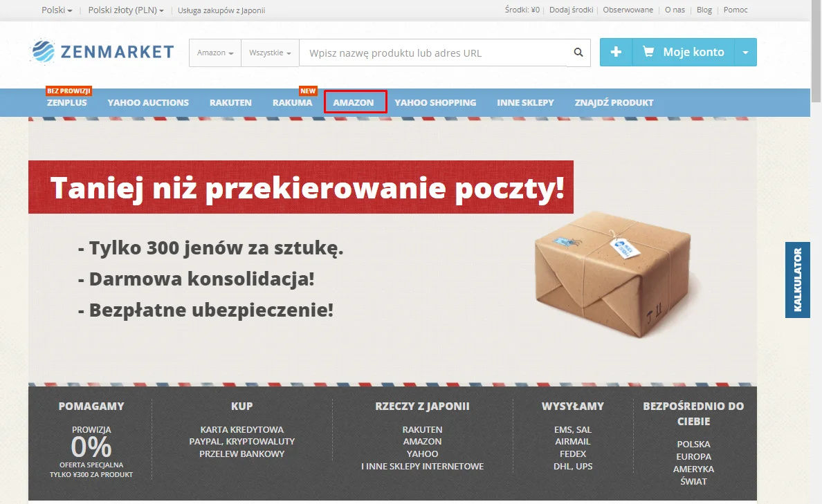Go to the Yahoo Auctions tab
This screenshot has width=822, height=504.
(148, 102)
